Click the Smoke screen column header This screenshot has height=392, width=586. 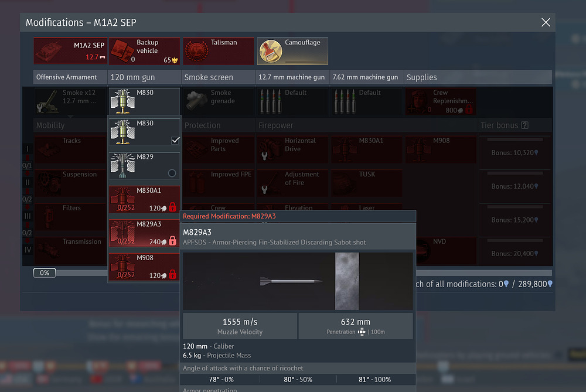click(218, 77)
